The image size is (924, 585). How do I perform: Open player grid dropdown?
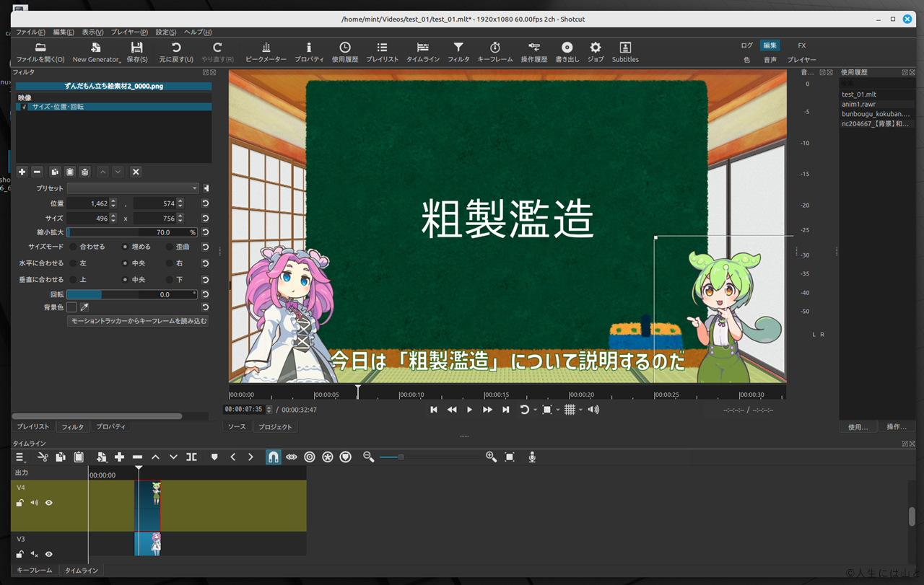580,410
